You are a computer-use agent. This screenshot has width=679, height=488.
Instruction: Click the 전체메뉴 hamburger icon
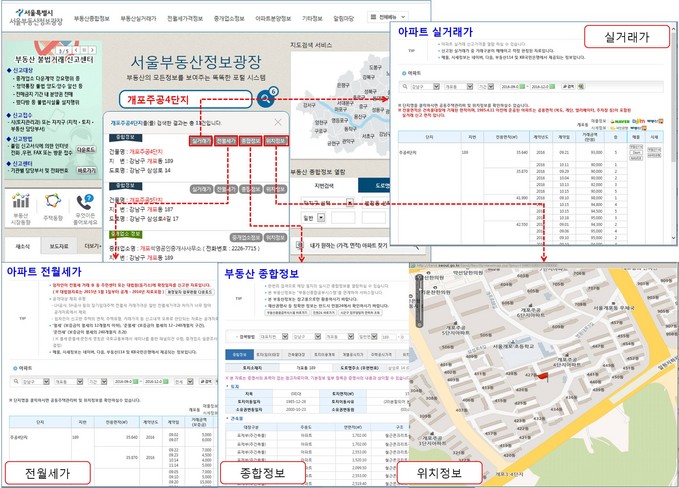pos(373,17)
